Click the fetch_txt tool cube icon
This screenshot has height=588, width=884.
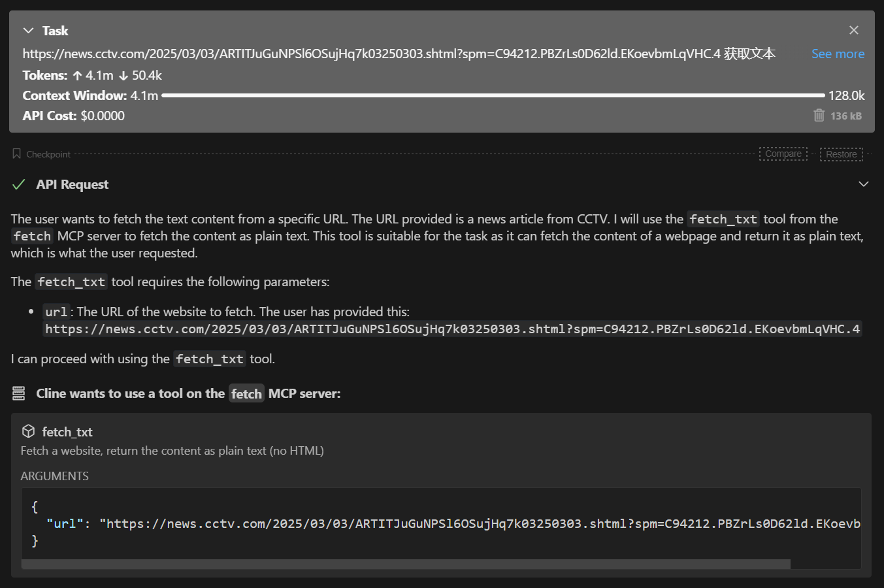point(28,431)
